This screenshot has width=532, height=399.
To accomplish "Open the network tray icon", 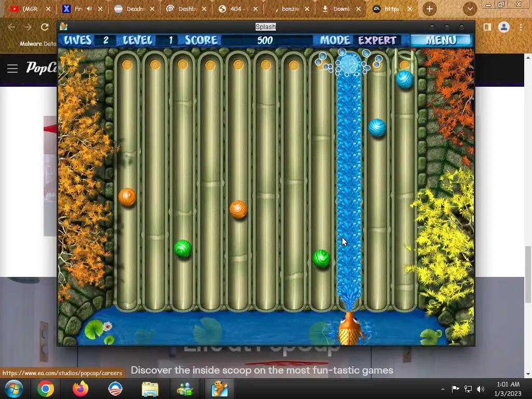I will click(468, 389).
